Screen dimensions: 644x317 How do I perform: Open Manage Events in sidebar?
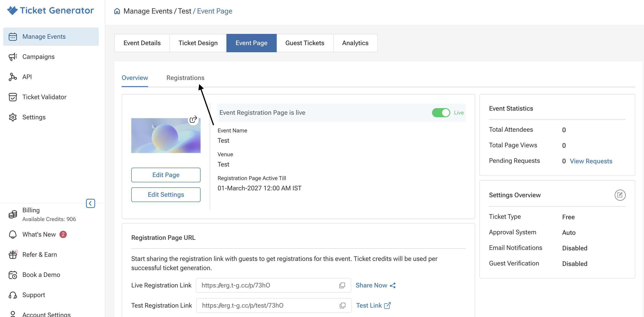coord(51,37)
